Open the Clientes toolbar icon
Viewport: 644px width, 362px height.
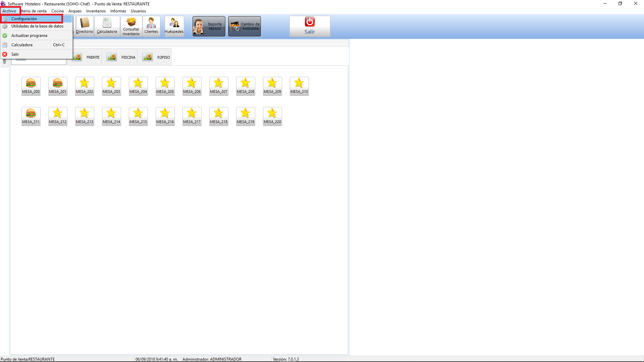[x=151, y=26]
